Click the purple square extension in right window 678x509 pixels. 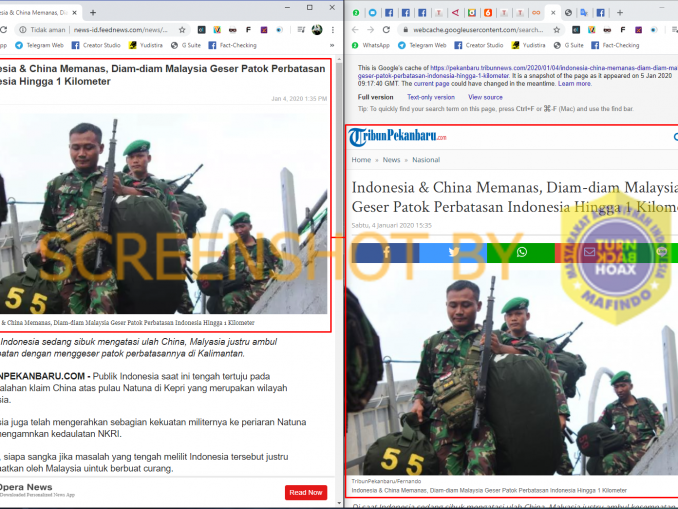click(x=638, y=30)
